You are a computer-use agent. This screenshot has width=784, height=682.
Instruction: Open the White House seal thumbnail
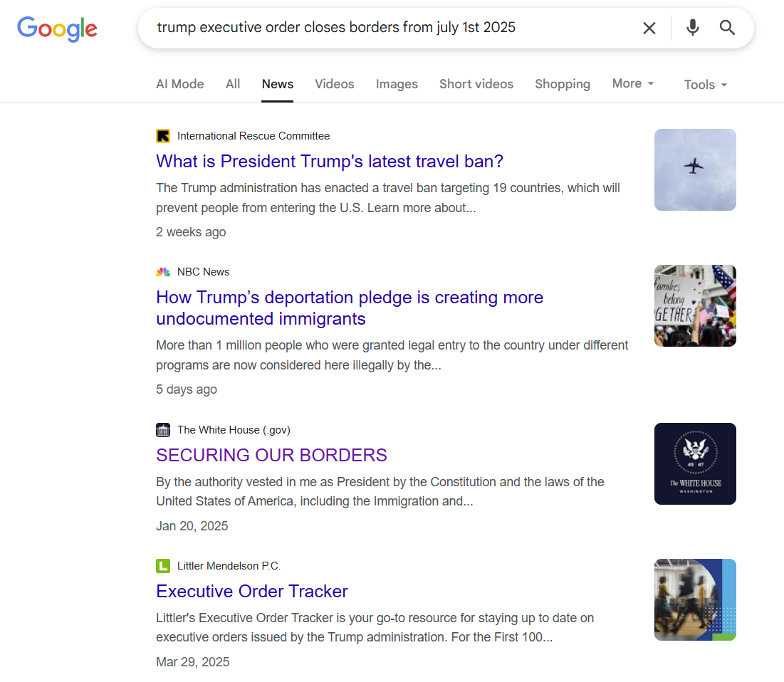(x=695, y=464)
